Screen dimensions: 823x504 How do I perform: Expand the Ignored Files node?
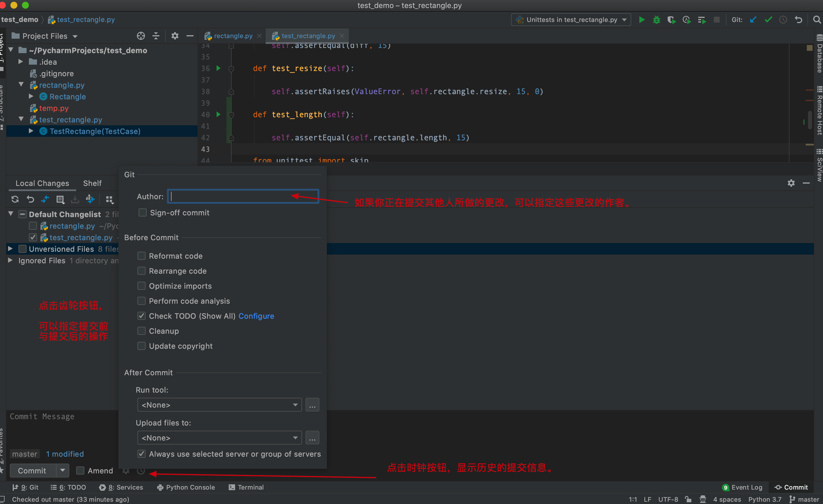click(x=10, y=260)
